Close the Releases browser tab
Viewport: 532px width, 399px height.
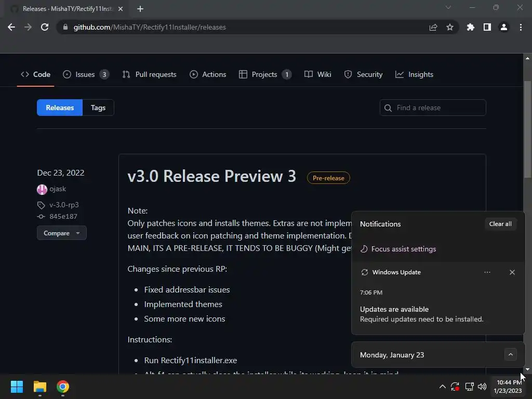(121, 9)
